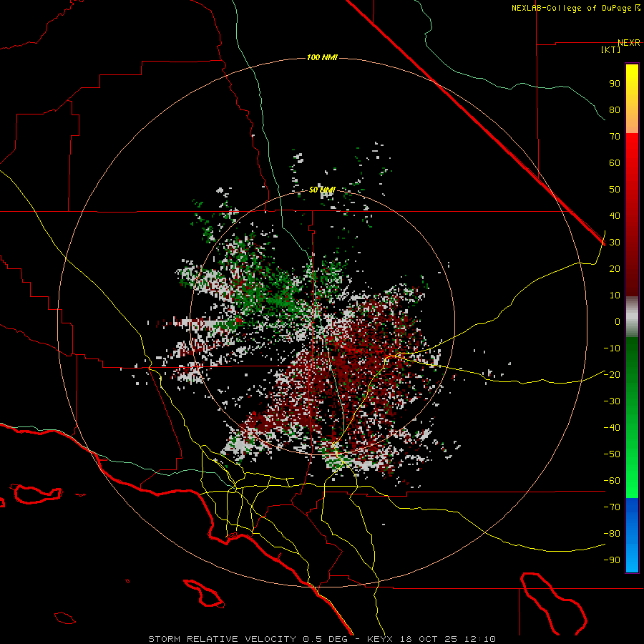Viewport: 644px width, 644px height.
Task: Pick the gray zero-velocity segment of color bar
Action: pyautogui.click(x=632, y=317)
